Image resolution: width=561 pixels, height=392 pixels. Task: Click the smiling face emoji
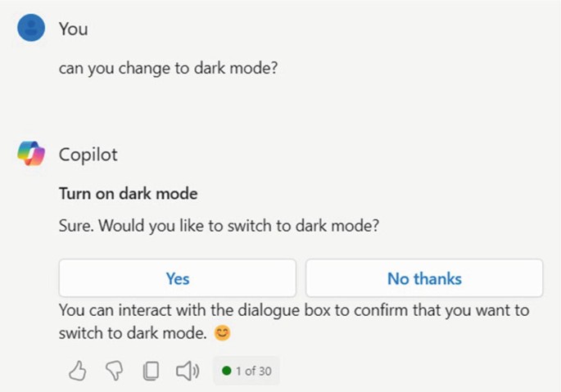coord(220,334)
